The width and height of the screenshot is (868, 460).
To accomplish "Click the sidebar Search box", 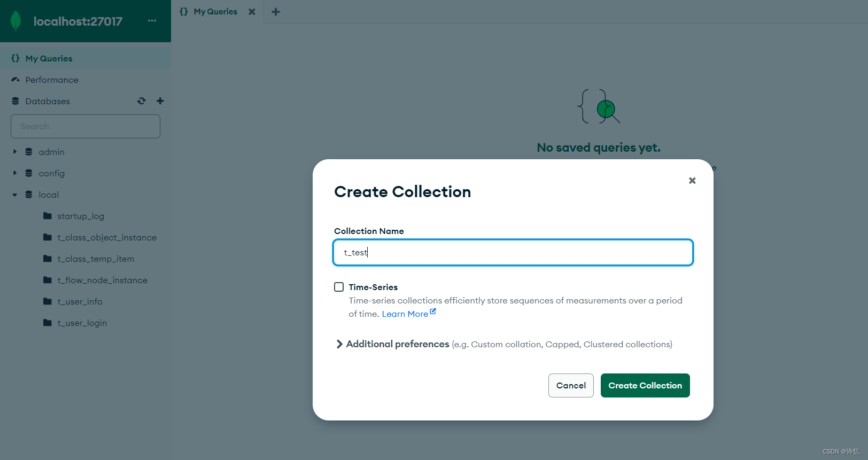I will (86, 126).
